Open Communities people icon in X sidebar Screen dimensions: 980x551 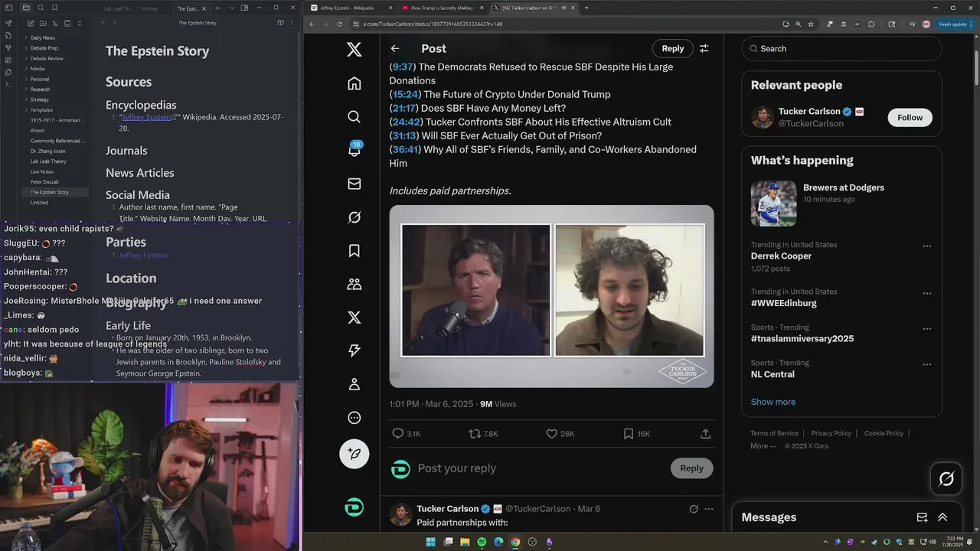click(x=354, y=284)
